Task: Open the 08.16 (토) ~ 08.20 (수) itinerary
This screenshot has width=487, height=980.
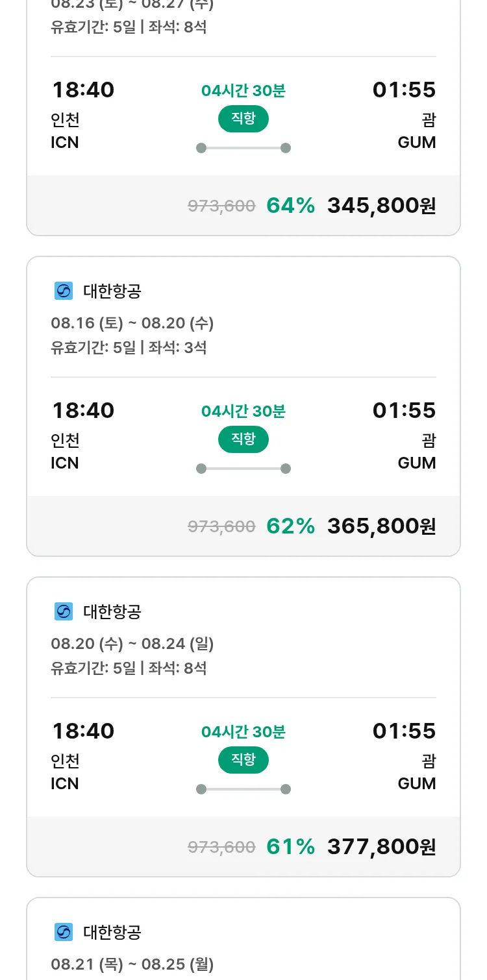Action: (132, 323)
